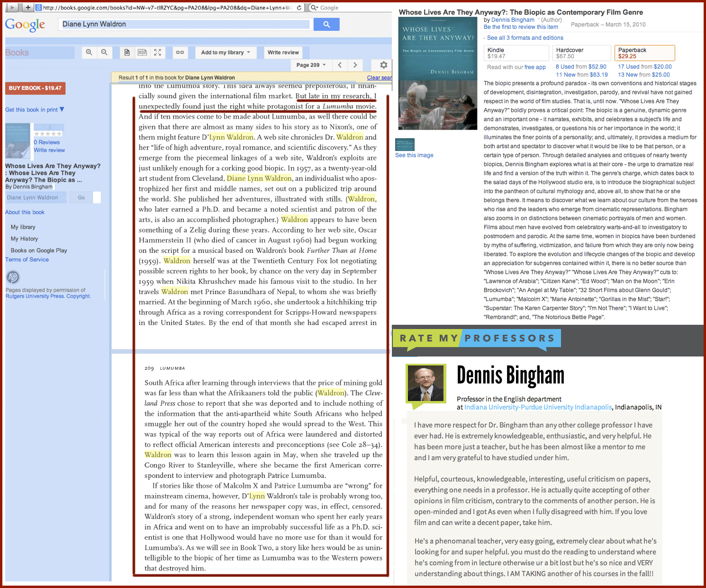706x588 pixels.
Task: Open 11 New from $63.19 offers
Action: [582, 75]
